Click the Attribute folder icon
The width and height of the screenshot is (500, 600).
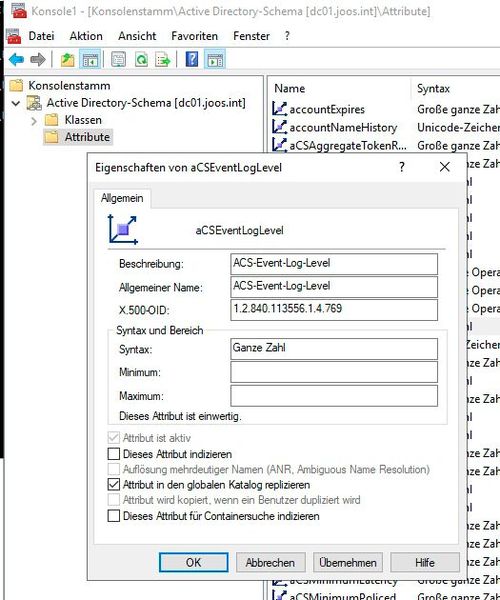[x=52, y=137]
